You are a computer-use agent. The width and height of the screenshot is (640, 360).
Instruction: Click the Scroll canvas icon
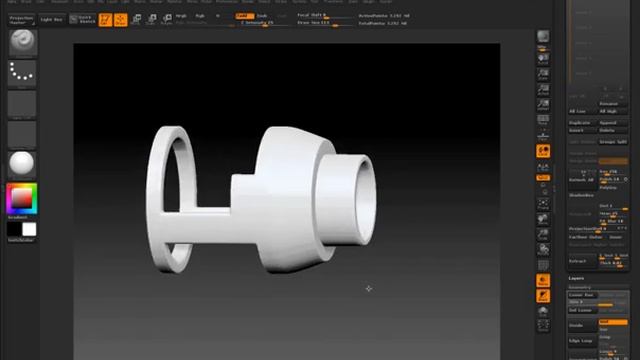tap(543, 59)
